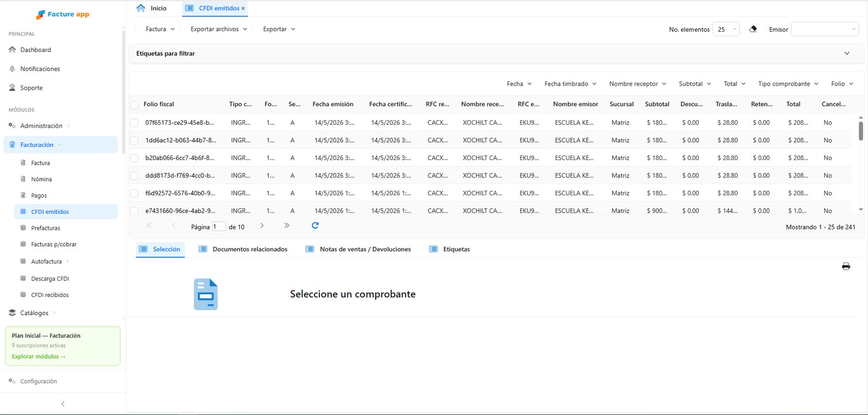Switch to Notas de ventas / Devoluciones tab
The height and width of the screenshot is (415, 868).
tap(359, 249)
